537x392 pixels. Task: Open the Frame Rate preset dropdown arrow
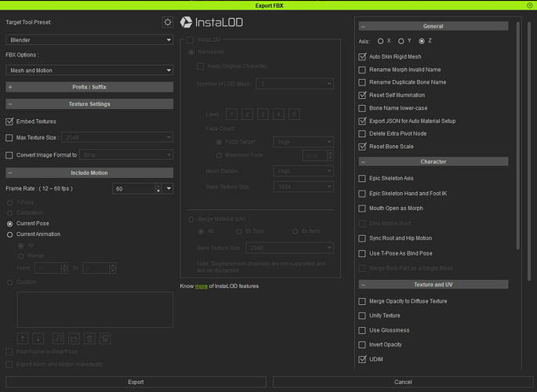[169, 189]
